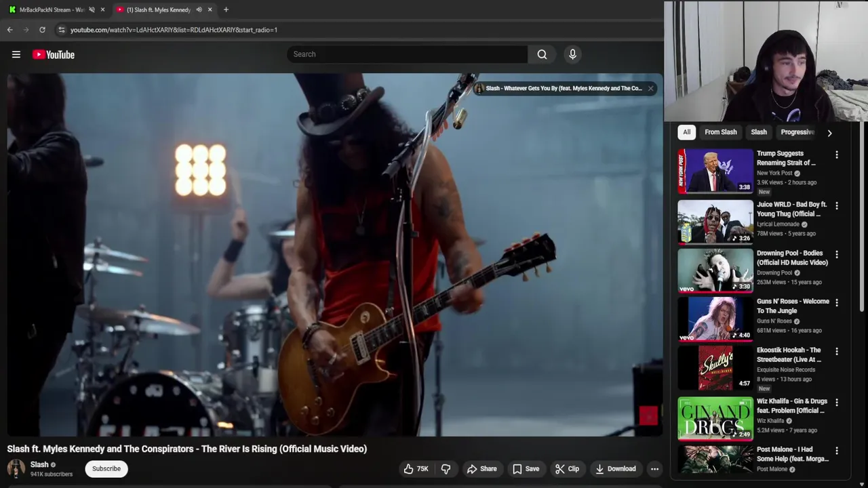
Task: Open more actions menu below the video
Action: tap(654, 468)
